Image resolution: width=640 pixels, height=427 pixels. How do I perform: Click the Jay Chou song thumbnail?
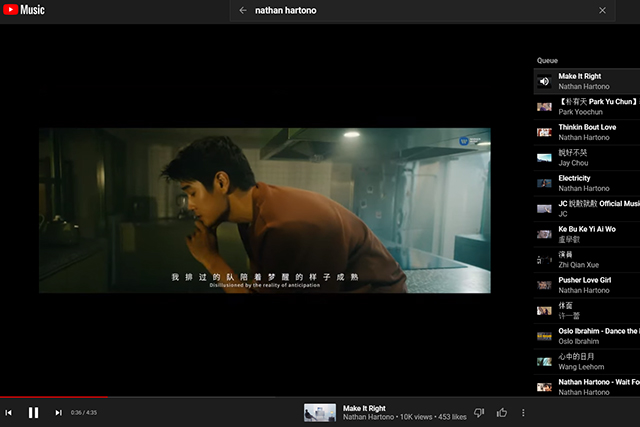[544, 158]
